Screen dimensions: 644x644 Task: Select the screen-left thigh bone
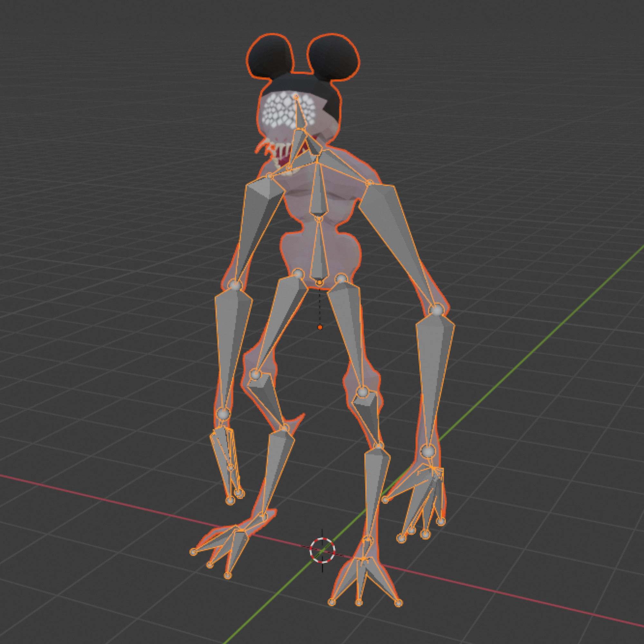[x=283, y=313]
